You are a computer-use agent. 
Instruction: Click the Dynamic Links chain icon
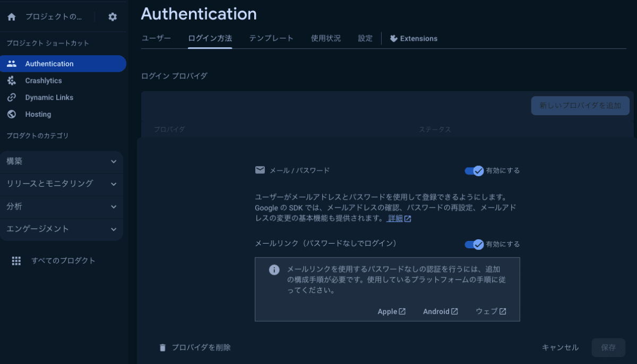[x=12, y=98]
